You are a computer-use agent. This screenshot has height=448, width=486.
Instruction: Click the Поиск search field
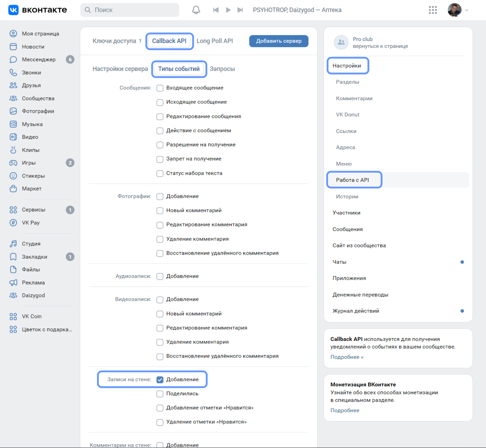point(130,10)
